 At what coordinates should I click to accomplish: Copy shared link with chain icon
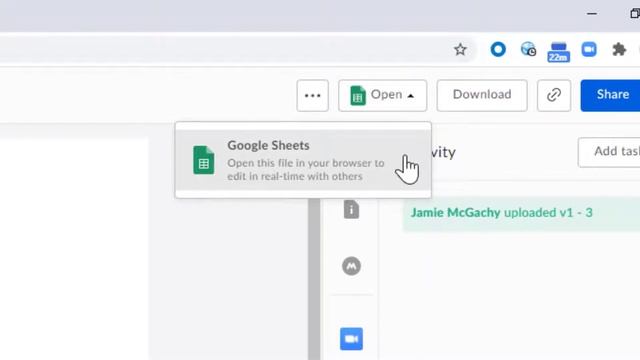pos(554,96)
